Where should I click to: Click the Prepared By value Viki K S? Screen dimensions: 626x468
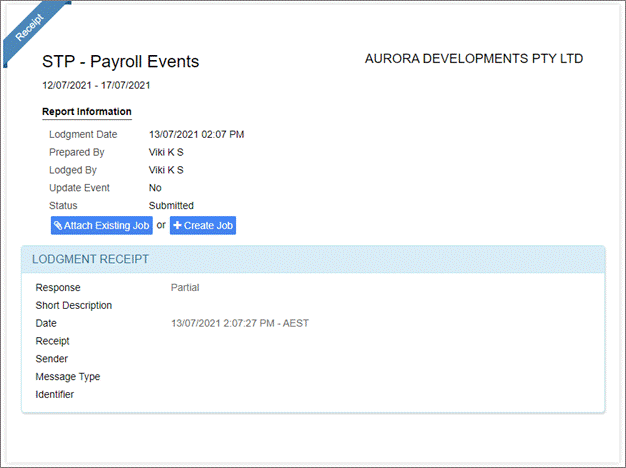tap(166, 152)
